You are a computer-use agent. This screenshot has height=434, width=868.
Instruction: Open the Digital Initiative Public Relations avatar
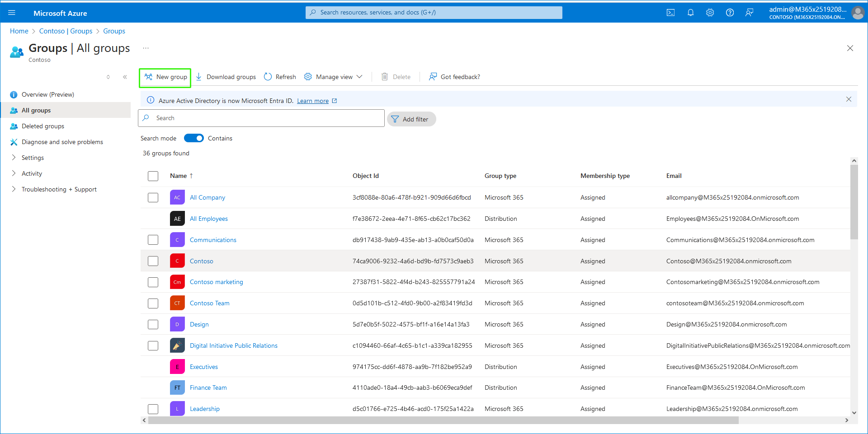177,345
